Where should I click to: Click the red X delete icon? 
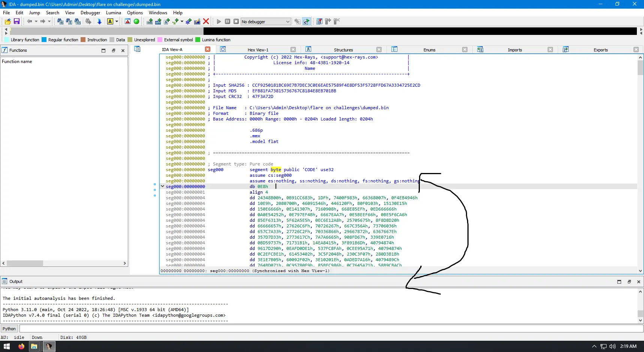point(206,21)
